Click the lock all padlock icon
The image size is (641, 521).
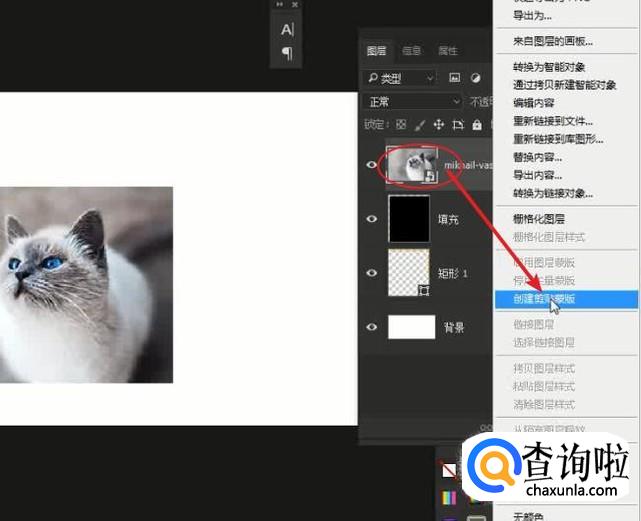477,125
